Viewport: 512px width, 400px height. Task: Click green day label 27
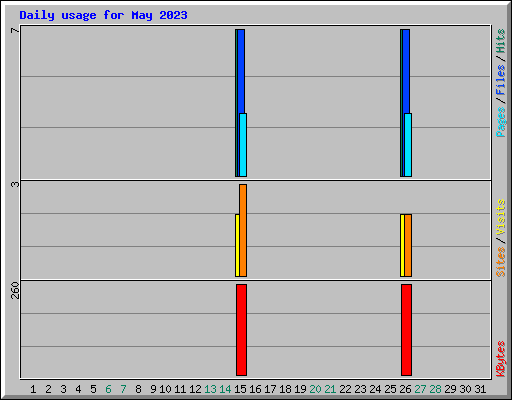(x=420, y=389)
